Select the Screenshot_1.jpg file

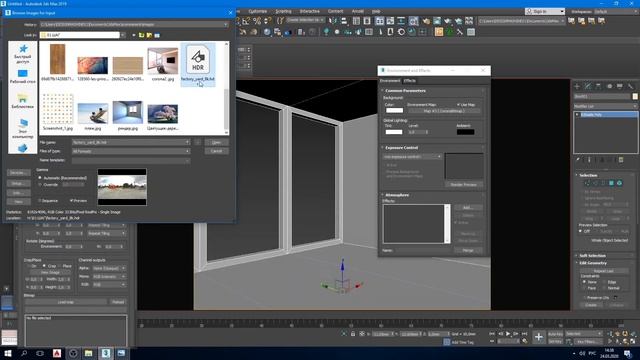pyautogui.click(x=58, y=111)
